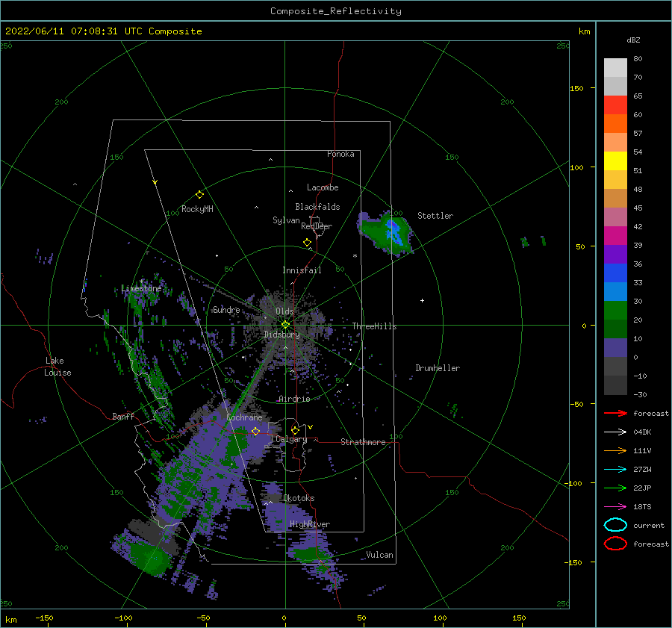This screenshot has width=672, height=628.
Task: Click the Sylvan label west of RedDeer
Action: pyautogui.click(x=286, y=220)
